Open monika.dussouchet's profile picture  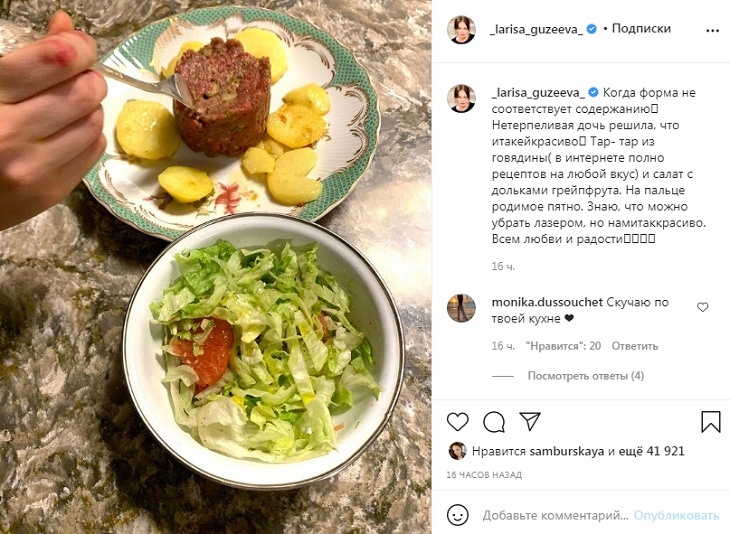click(461, 308)
